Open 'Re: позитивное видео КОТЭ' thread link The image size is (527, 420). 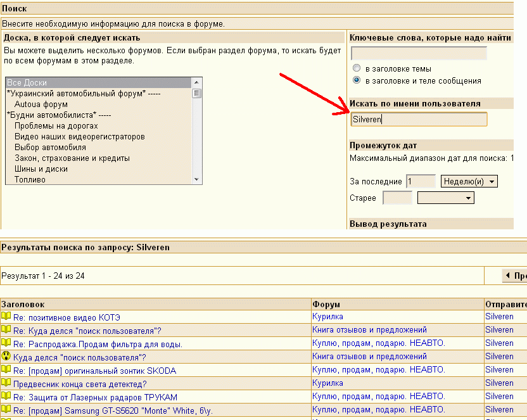point(67,317)
